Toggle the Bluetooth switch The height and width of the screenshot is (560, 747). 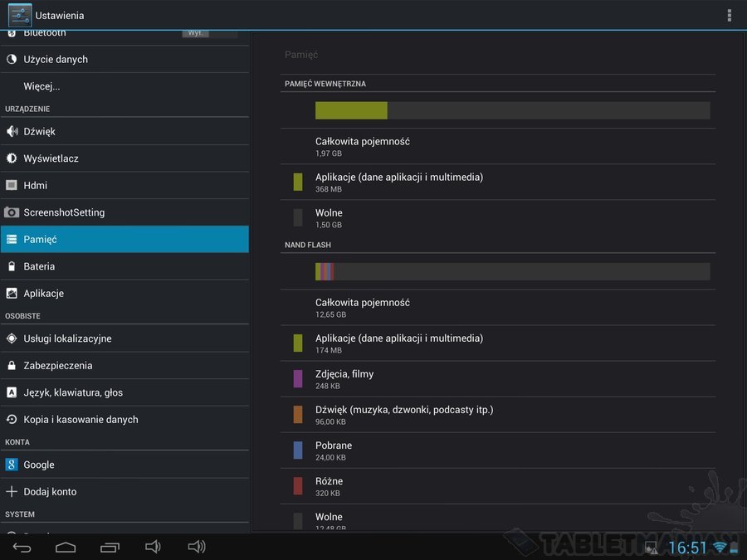tap(209, 33)
